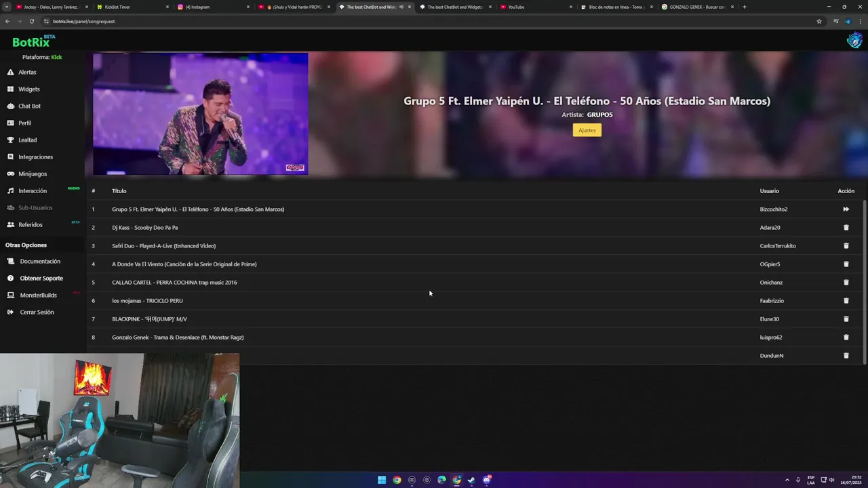Open Lealtad section
The height and width of the screenshot is (488, 868).
[x=27, y=140]
